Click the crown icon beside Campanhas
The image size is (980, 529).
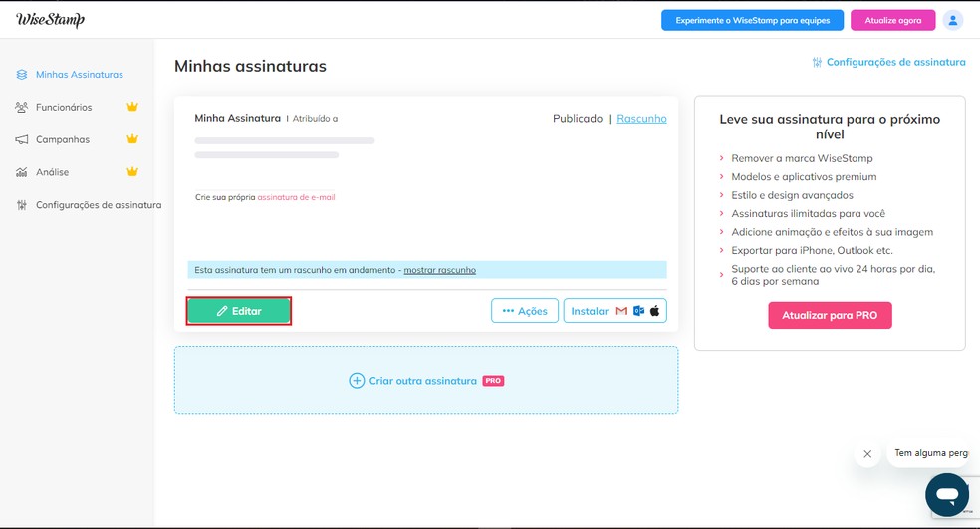coord(132,138)
